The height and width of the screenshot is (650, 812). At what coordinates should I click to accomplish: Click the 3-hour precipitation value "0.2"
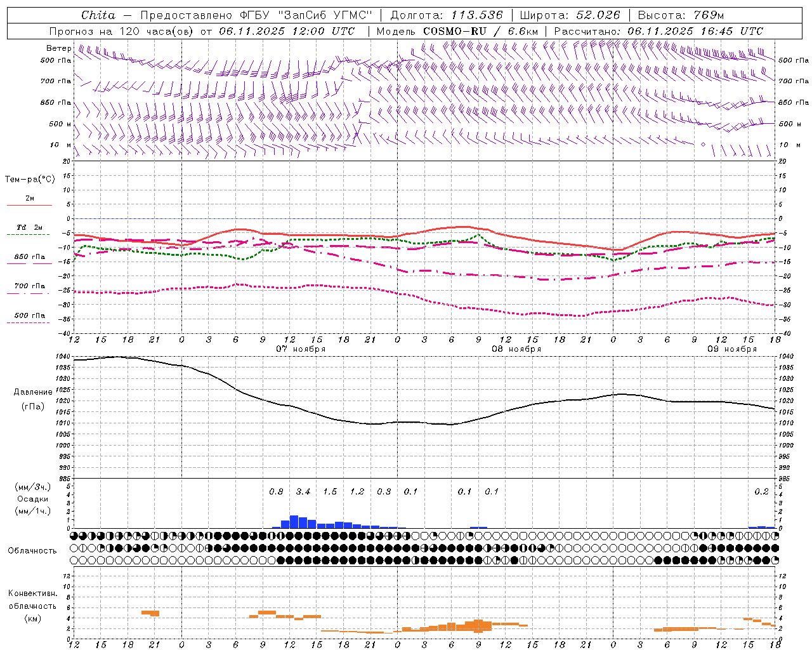pyautogui.click(x=761, y=492)
